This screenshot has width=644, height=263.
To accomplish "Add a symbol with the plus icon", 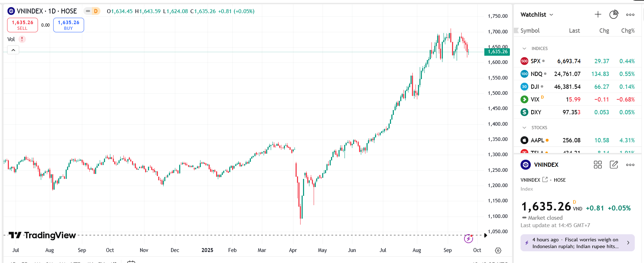I will point(598,14).
